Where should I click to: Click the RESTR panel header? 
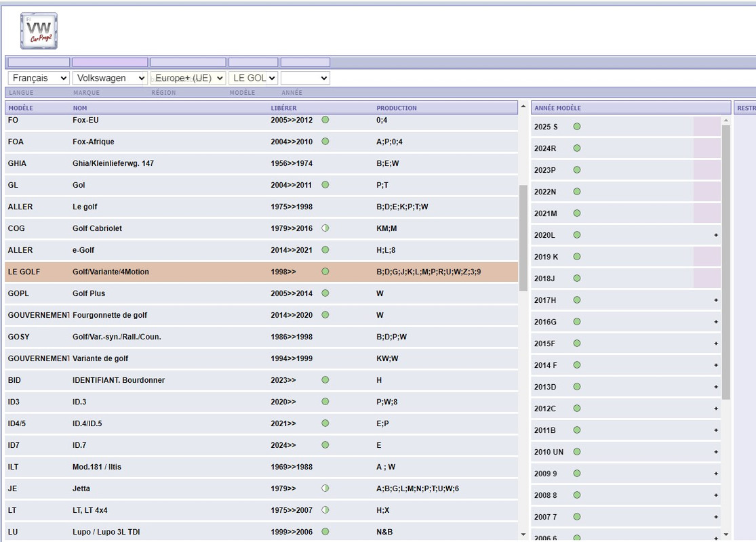pos(745,108)
